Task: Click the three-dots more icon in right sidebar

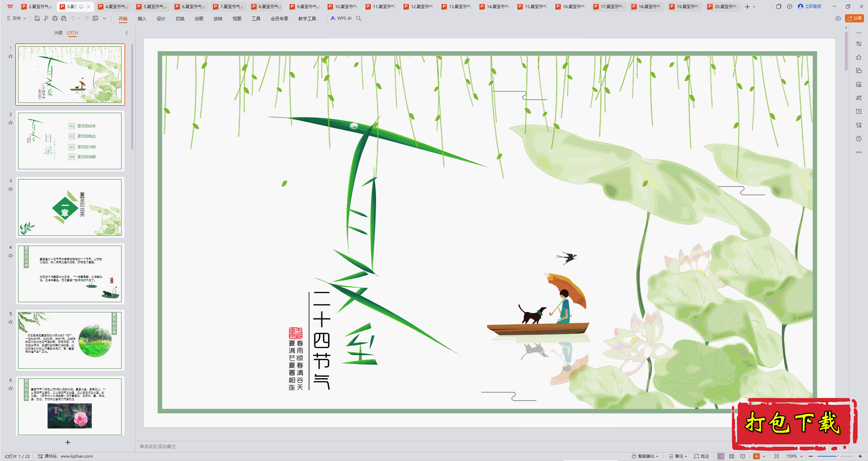Action: (x=859, y=152)
